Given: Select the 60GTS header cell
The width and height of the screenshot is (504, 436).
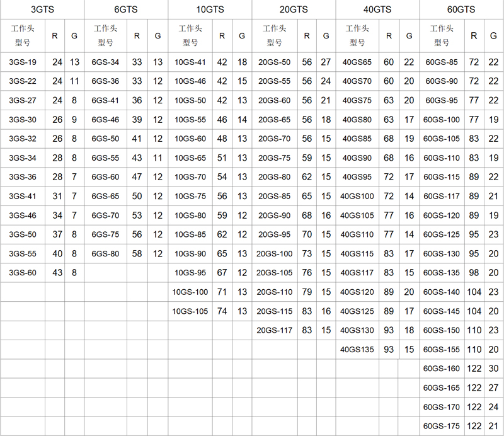Looking at the screenshot, I should click(461, 9).
